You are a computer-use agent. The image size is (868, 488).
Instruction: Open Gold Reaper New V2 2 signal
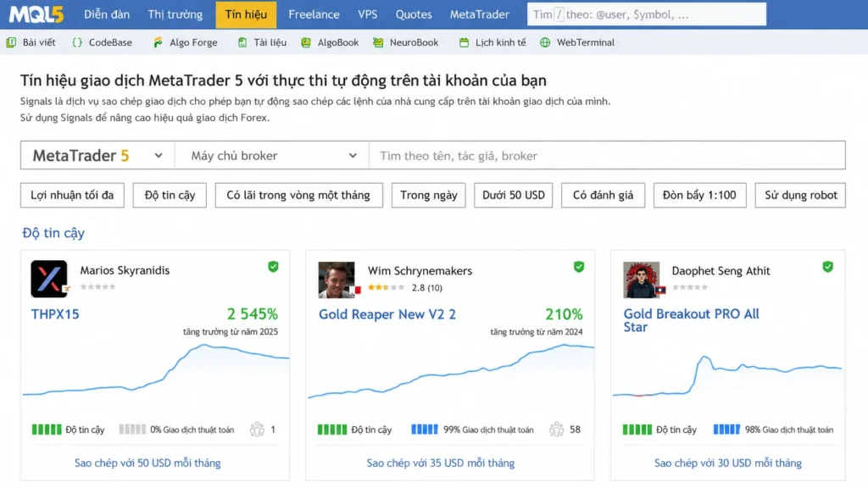tap(387, 314)
